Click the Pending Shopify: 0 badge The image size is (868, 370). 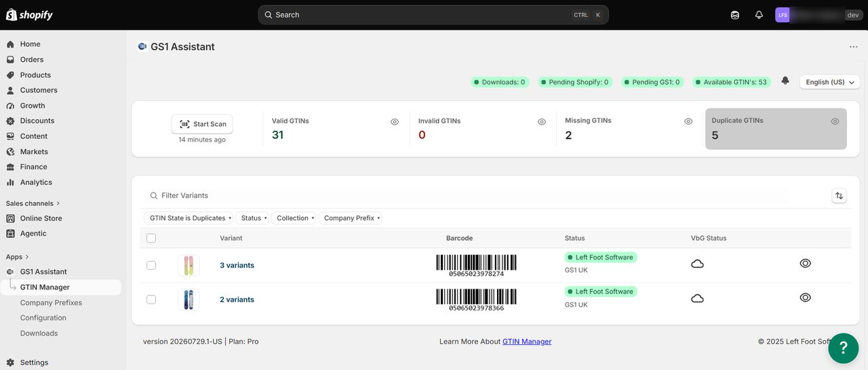[x=574, y=82]
